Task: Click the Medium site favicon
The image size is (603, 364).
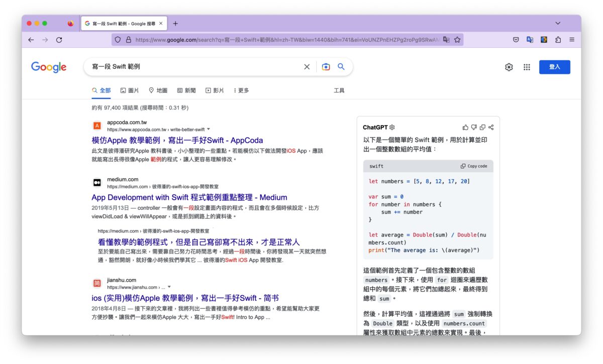Action: (97, 183)
